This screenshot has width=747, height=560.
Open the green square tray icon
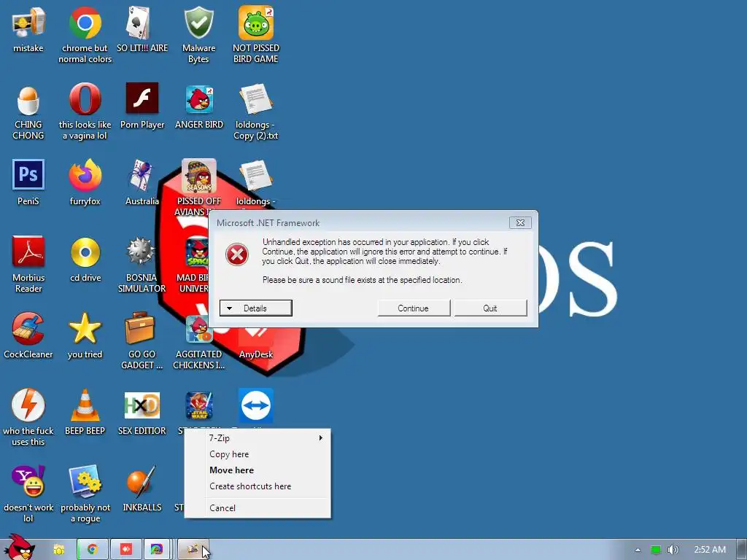656,550
